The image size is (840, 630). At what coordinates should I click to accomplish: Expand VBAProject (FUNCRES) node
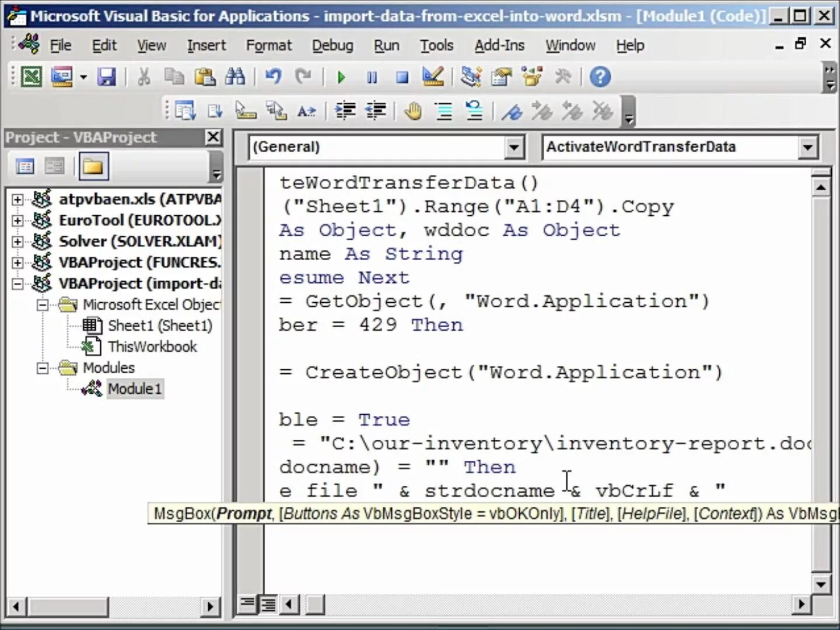tap(17, 262)
